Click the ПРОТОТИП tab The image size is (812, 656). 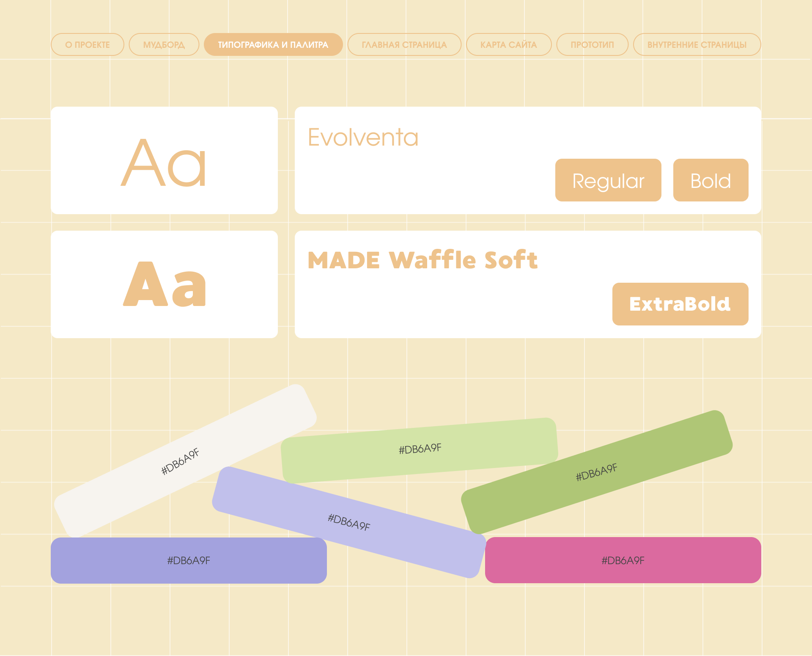[x=592, y=44]
